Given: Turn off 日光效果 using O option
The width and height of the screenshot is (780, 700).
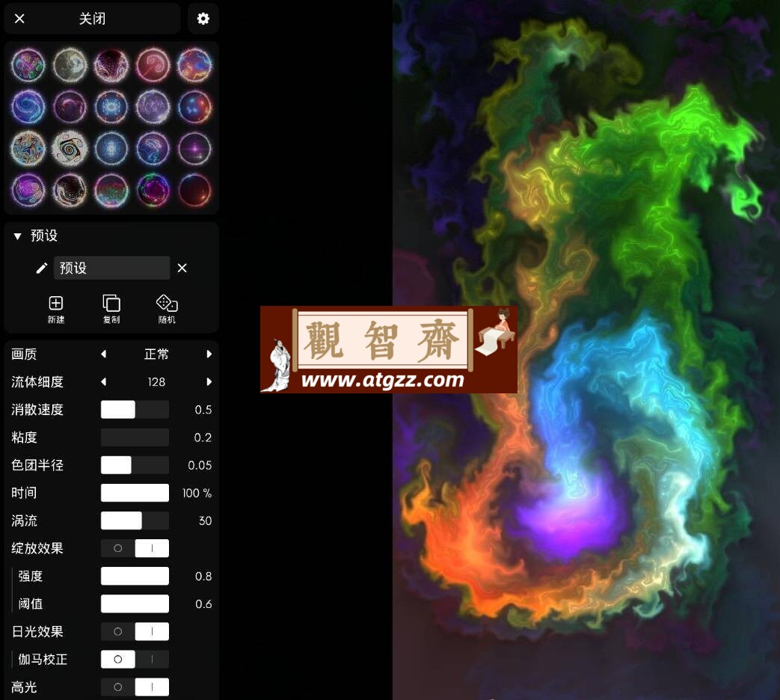Looking at the screenshot, I should click(118, 632).
